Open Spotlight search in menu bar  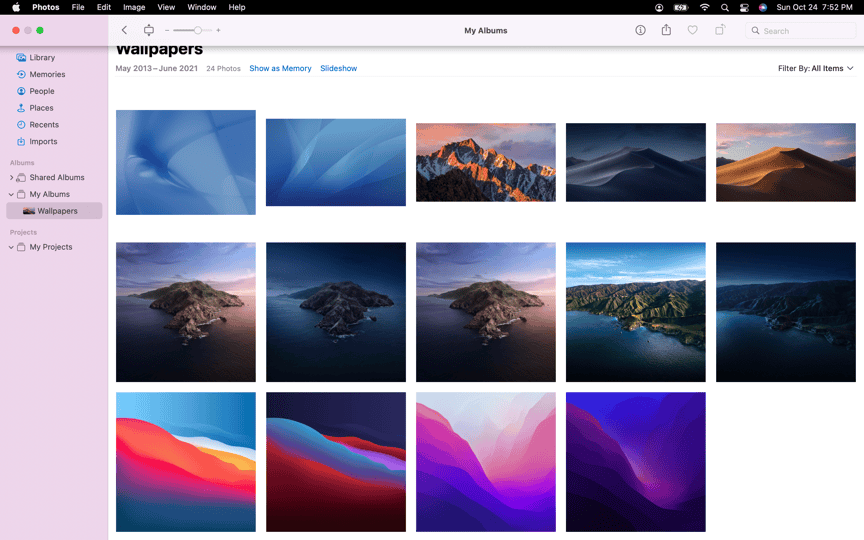(725, 7)
